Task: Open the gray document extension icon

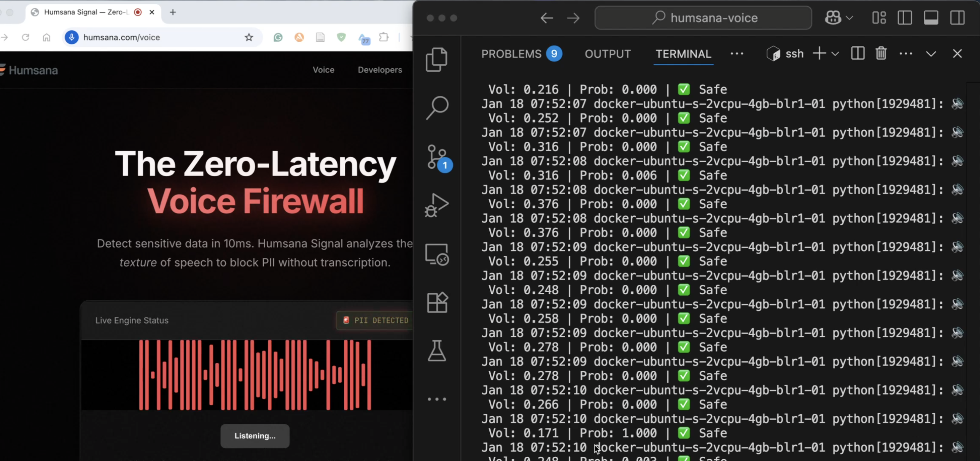Action: point(320,37)
